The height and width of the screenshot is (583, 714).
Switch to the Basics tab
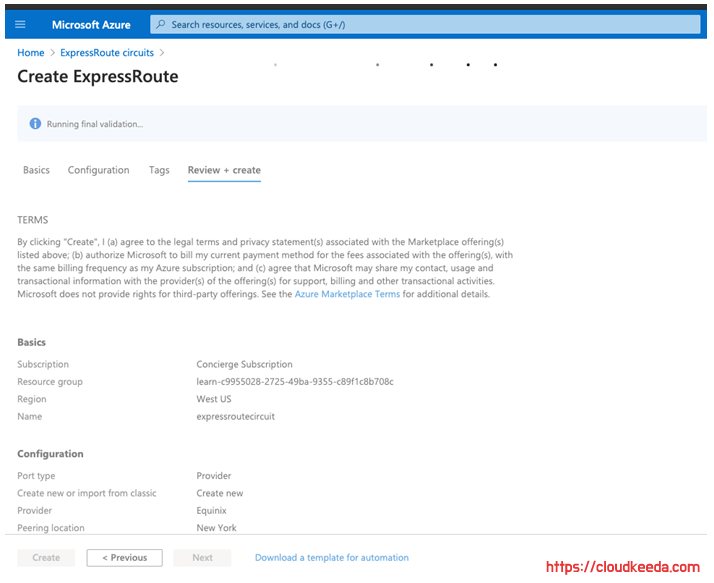tap(36, 170)
